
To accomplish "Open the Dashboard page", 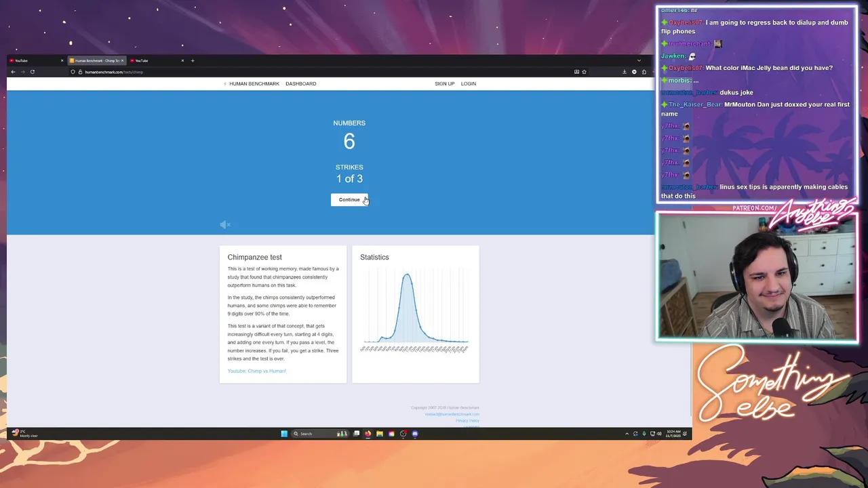I will tap(300, 83).
